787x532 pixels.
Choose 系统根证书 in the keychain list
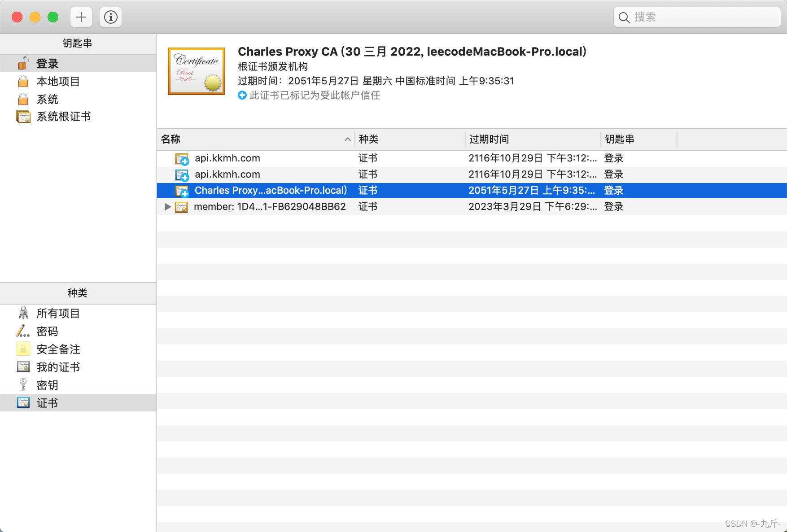click(x=64, y=117)
